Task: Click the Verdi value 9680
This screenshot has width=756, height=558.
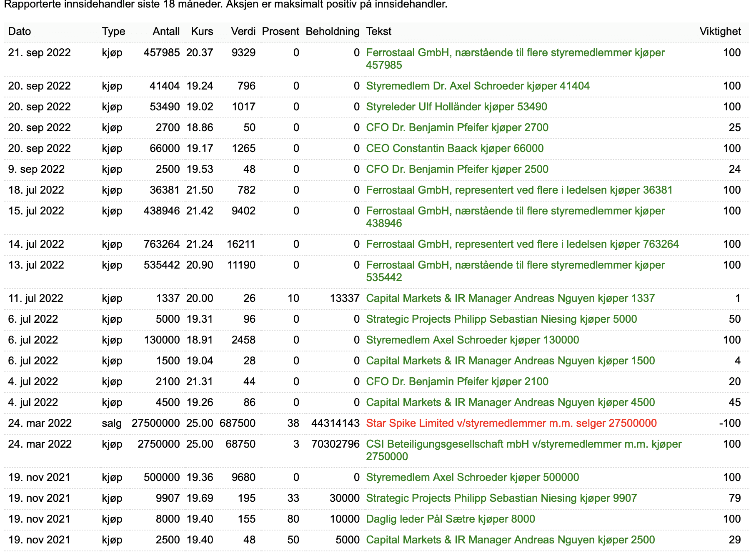Action: click(244, 478)
